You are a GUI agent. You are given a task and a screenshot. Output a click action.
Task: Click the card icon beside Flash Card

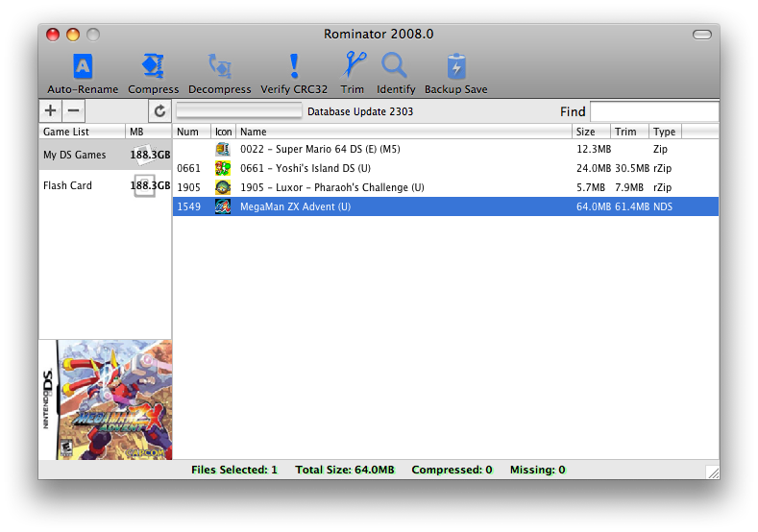tap(144, 185)
